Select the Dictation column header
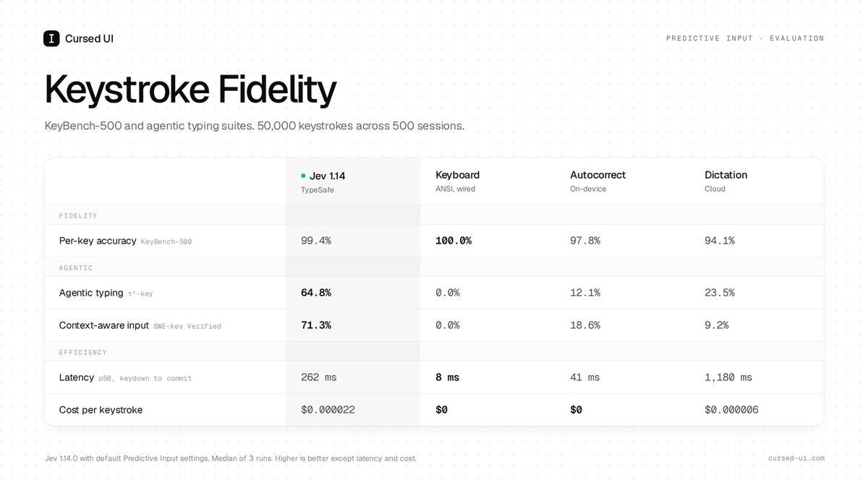 (726, 181)
